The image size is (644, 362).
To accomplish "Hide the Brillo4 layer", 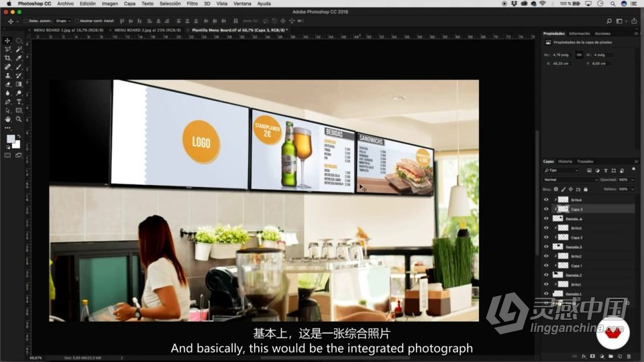I will pos(546,200).
